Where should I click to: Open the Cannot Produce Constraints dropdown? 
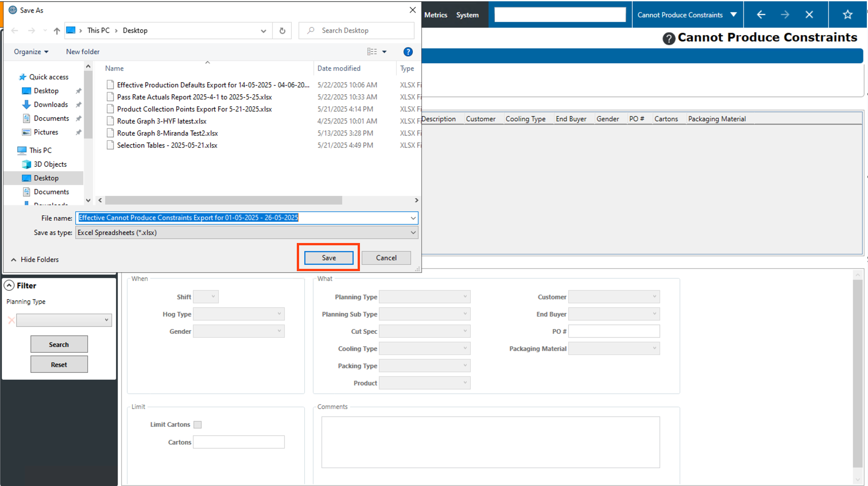(x=733, y=15)
